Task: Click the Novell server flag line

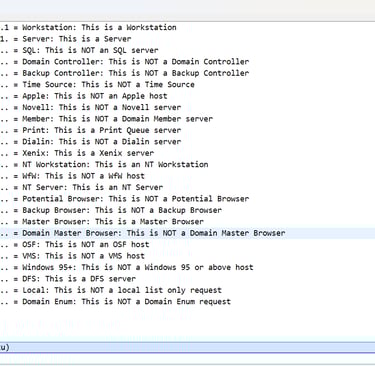Action: coord(90,107)
